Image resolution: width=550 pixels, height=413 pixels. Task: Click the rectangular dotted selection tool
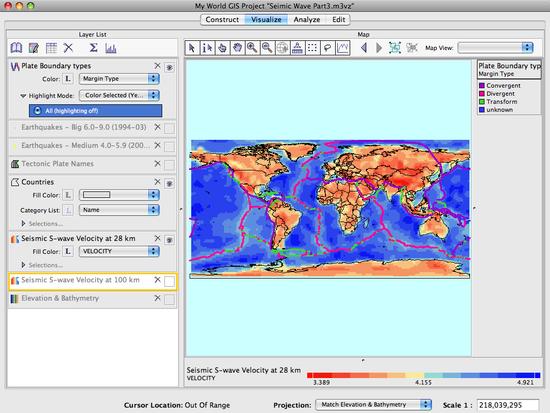coord(312,48)
